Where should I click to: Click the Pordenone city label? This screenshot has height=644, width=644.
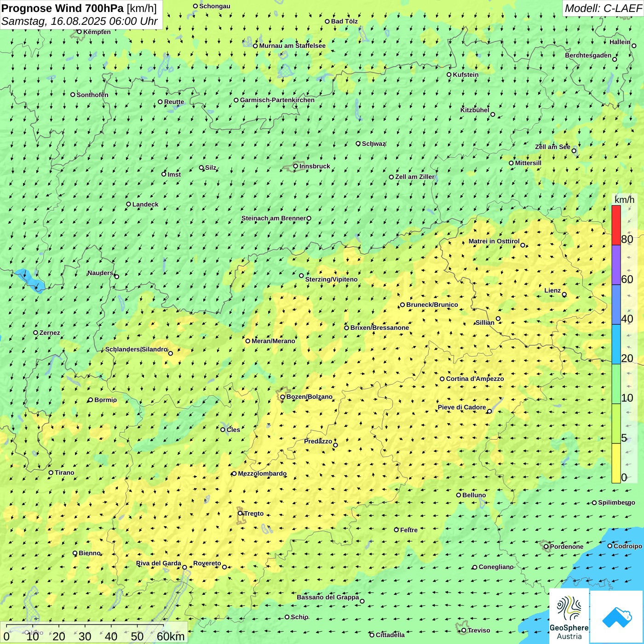click(567, 546)
